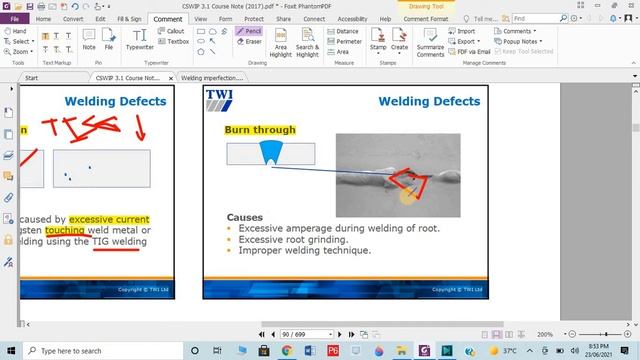
Task: Switch to the Home ribbon tab
Action: click(x=43, y=19)
